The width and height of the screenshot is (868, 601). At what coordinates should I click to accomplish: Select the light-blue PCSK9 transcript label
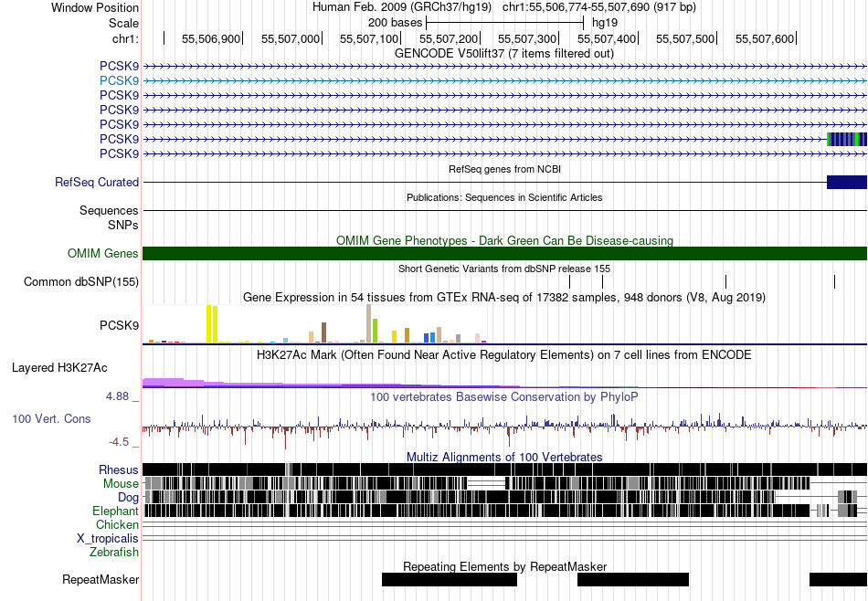[119, 80]
